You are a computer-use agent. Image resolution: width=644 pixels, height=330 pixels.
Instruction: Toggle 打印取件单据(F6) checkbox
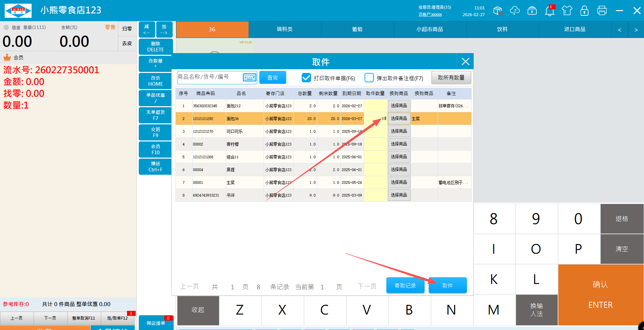pos(306,78)
